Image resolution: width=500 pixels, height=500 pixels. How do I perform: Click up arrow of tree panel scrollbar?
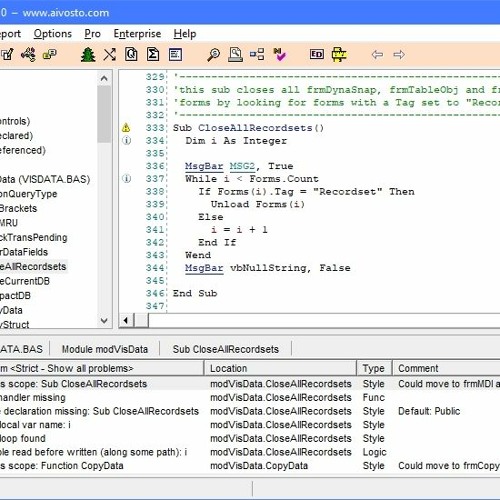point(104,78)
